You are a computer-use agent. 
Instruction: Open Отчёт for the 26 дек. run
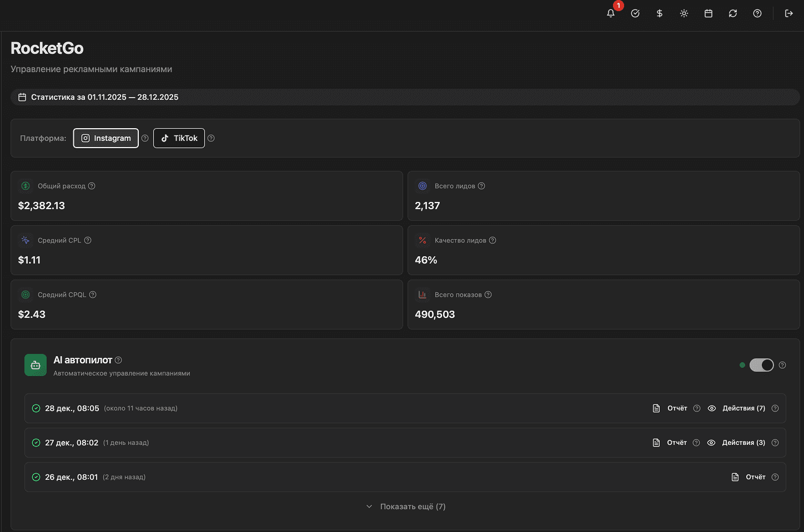[x=749, y=477]
